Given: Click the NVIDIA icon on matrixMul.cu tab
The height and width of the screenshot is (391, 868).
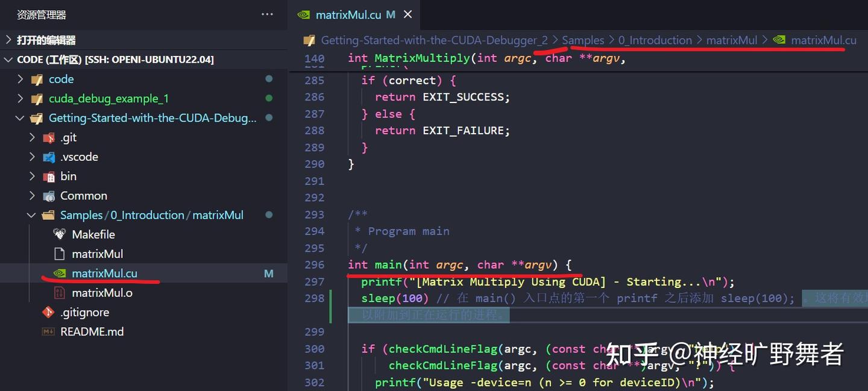Looking at the screenshot, I should coord(305,15).
